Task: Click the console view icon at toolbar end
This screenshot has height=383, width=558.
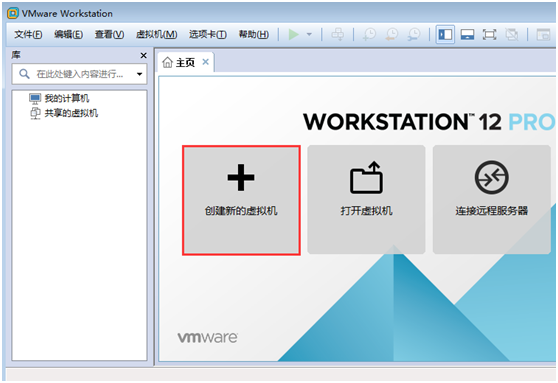Action: coord(543,35)
